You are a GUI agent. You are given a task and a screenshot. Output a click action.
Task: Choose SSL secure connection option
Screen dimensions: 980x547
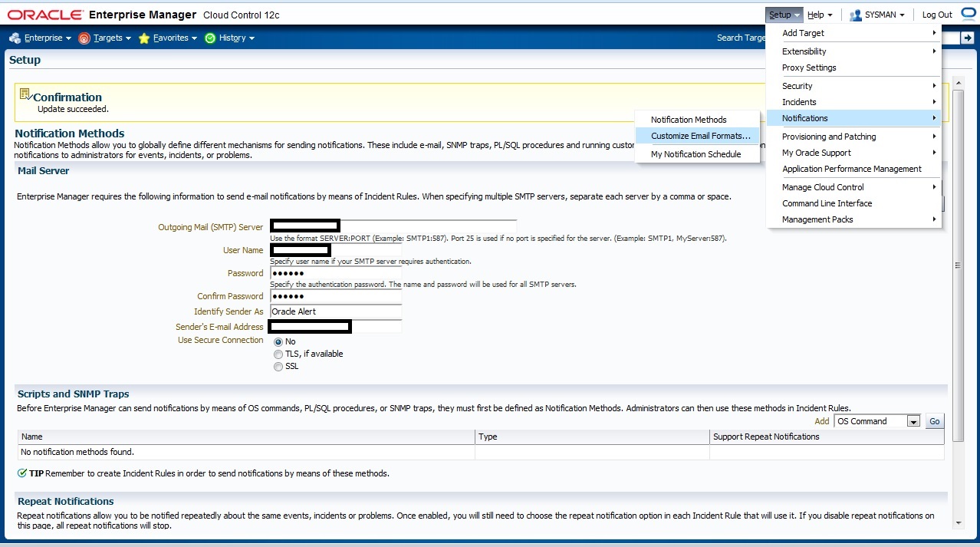click(278, 367)
